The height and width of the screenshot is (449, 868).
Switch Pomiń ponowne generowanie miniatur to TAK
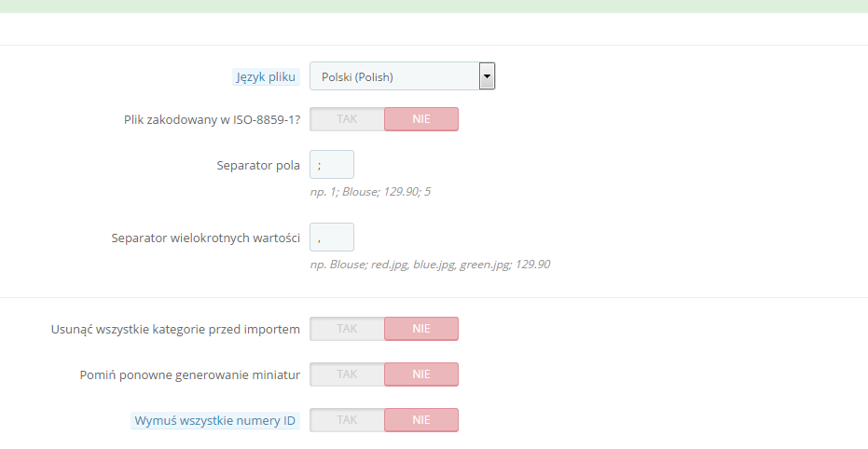(347, 374)
